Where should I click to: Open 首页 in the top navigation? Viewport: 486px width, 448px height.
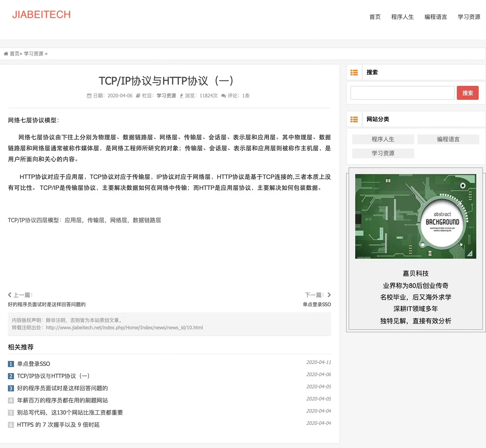(375, 17)
